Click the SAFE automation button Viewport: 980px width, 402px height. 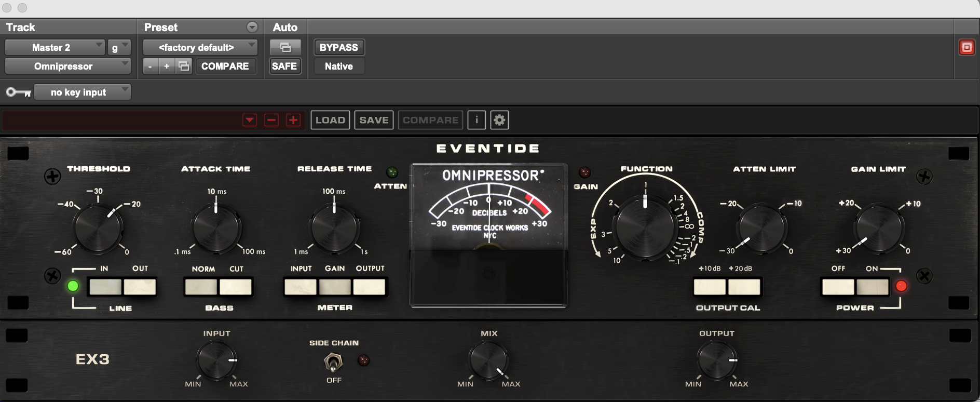click(284, 66)
